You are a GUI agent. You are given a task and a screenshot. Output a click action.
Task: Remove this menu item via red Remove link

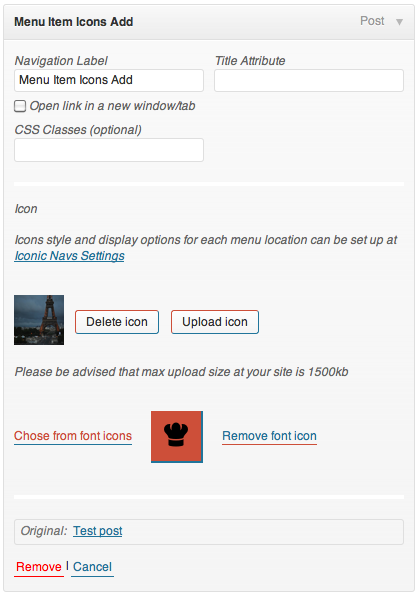pyautogui.click(x=39, y=567)
